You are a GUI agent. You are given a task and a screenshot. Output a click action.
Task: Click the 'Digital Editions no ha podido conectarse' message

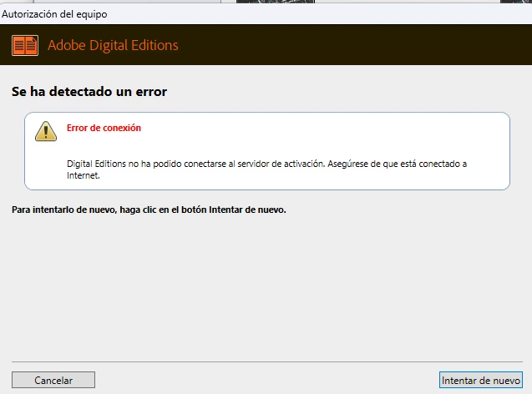(x=266, y=169)
